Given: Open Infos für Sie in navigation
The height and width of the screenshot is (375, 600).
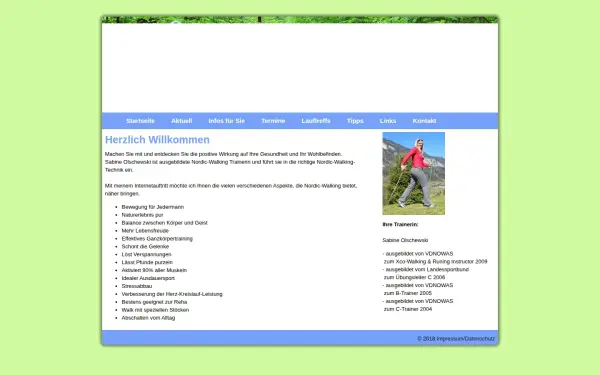Looking at the screenshot, I should (227, 121).
